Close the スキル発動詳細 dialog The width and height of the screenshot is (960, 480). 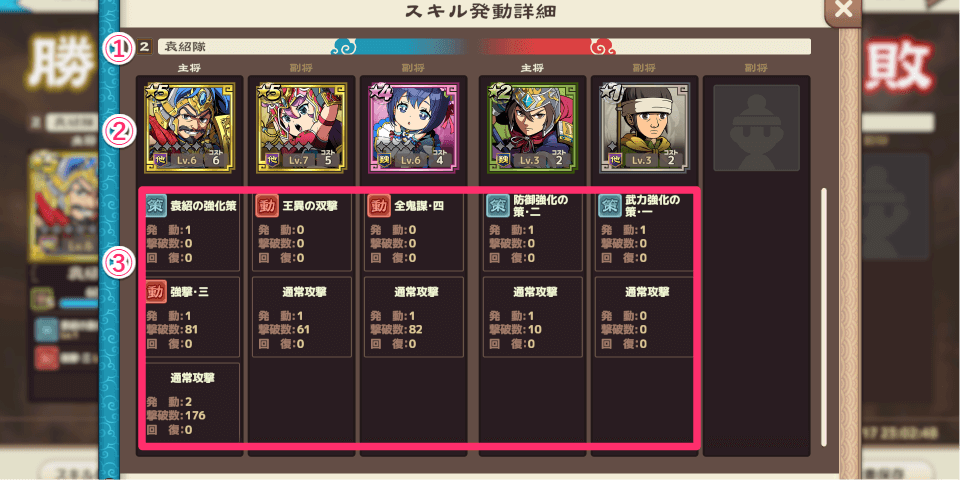click(843, 10)
